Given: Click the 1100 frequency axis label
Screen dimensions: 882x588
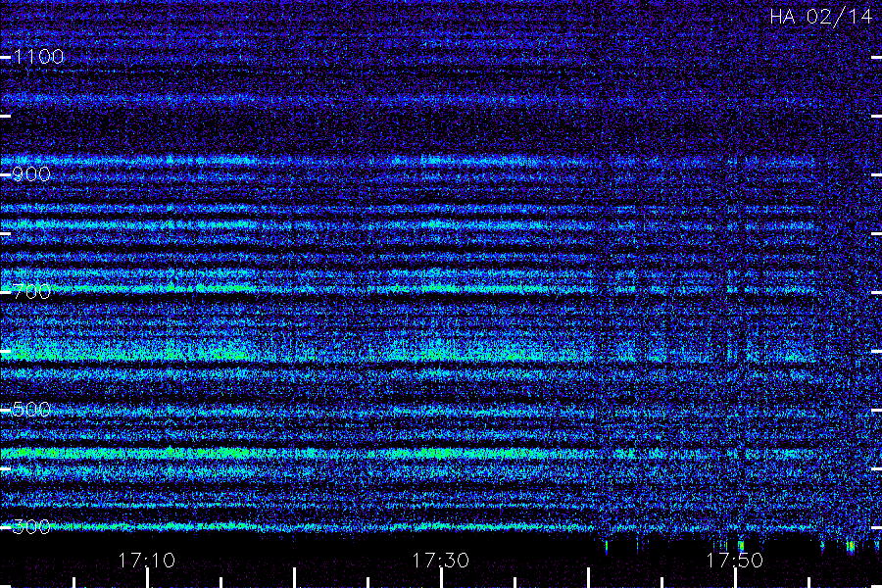Looking at the screenshot, I should point(38,57).
